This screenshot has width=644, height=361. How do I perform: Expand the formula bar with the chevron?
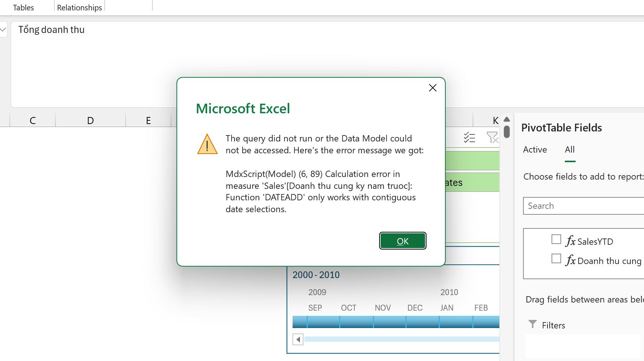coord(3,30)
